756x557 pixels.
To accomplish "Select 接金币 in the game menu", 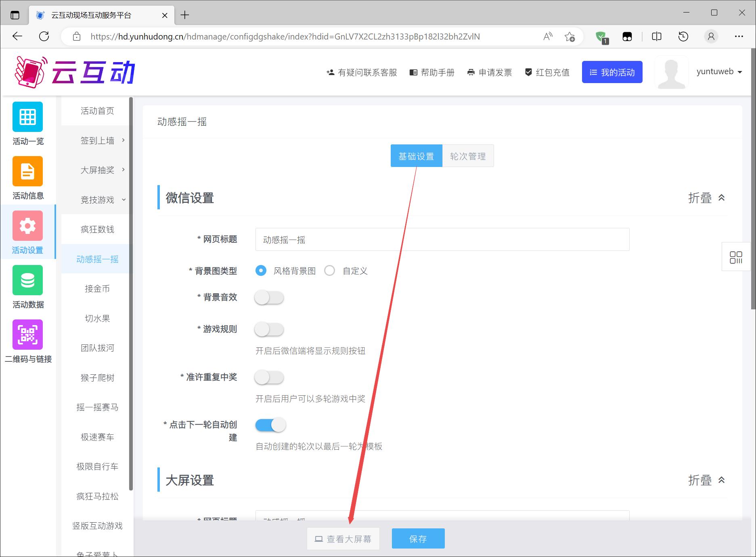I will click(x=97, y=289).
